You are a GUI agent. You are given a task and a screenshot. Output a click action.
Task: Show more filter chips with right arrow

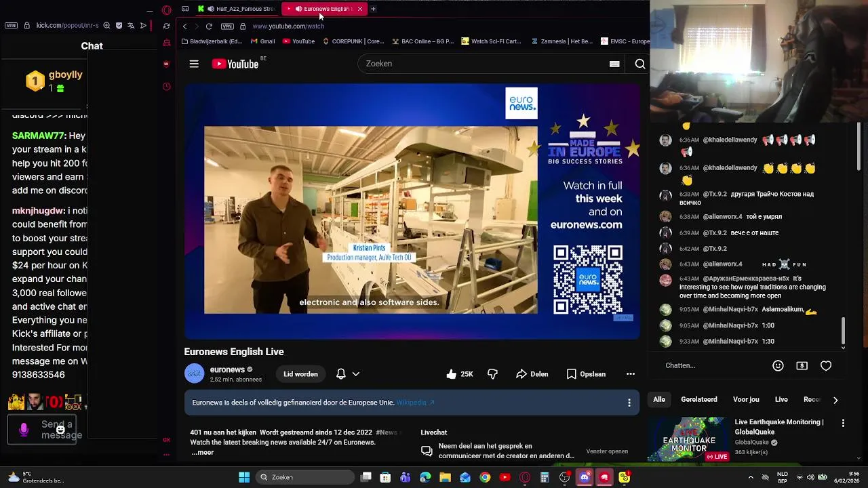[835, 400]
